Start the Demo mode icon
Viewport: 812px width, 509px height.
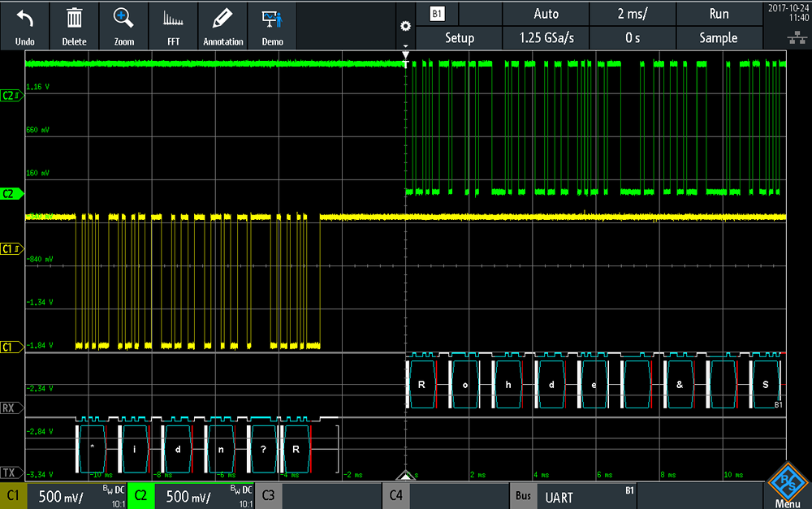coord(272,25)
